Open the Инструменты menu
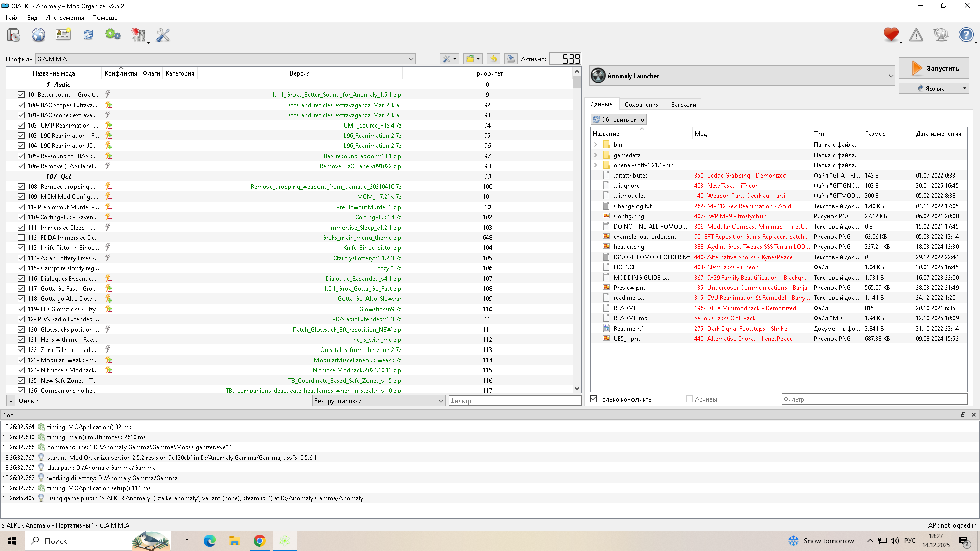The width and height of the screenshot is (980, 551). point(64,17)
